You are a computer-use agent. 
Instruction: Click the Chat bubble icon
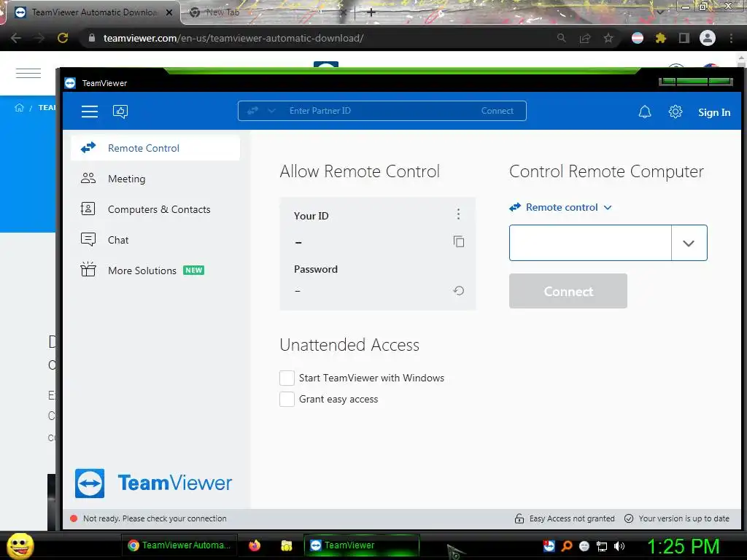[88, 239]
